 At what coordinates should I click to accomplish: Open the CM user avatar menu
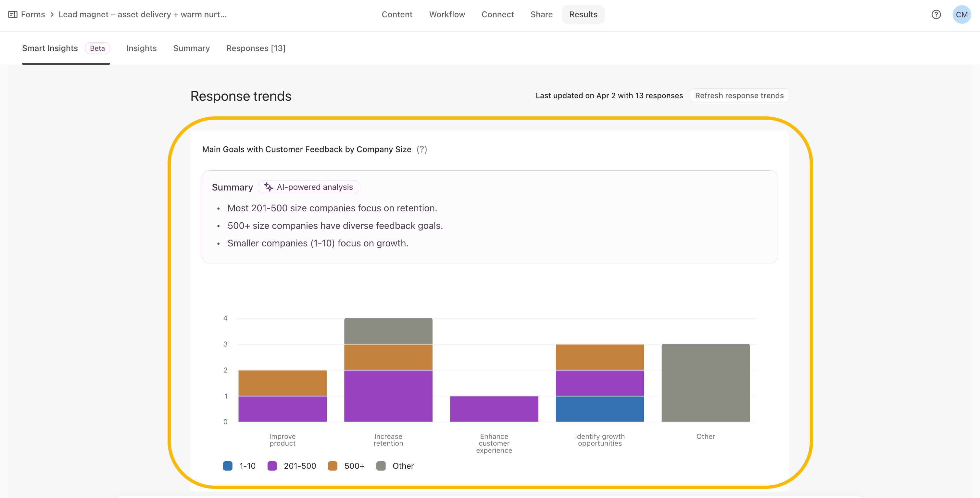coord(961,15)
